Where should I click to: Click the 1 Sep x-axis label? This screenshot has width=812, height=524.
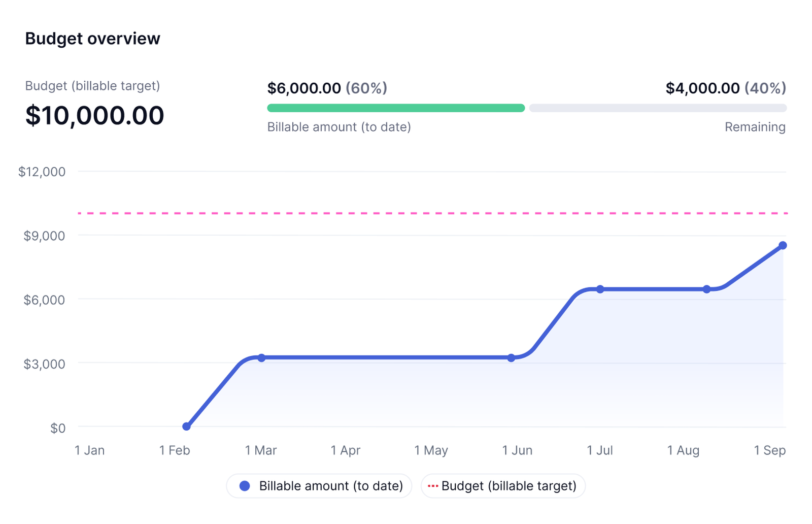pyautogui.click(x=770, y=450)
